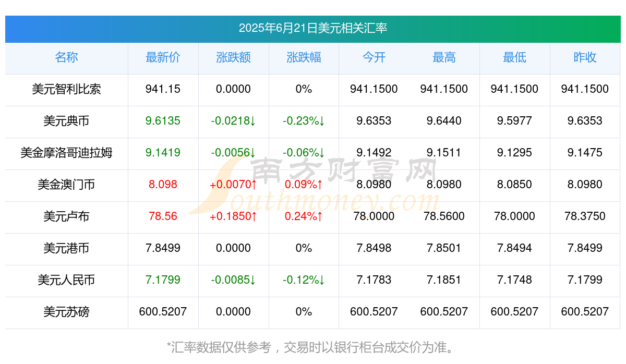626x364 pixels.
Task: Click change percent 0.09%↑
Action: pos(304,185)
